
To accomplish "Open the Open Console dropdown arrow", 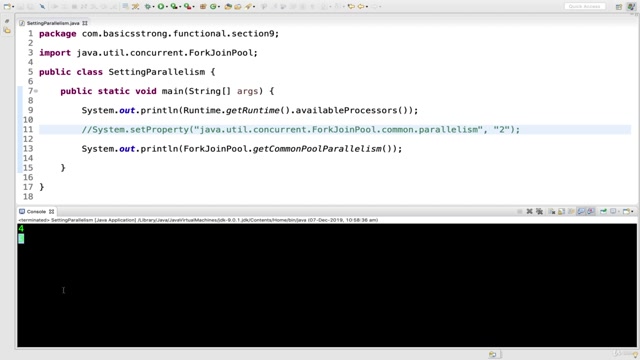I will [x=632, y=211].
